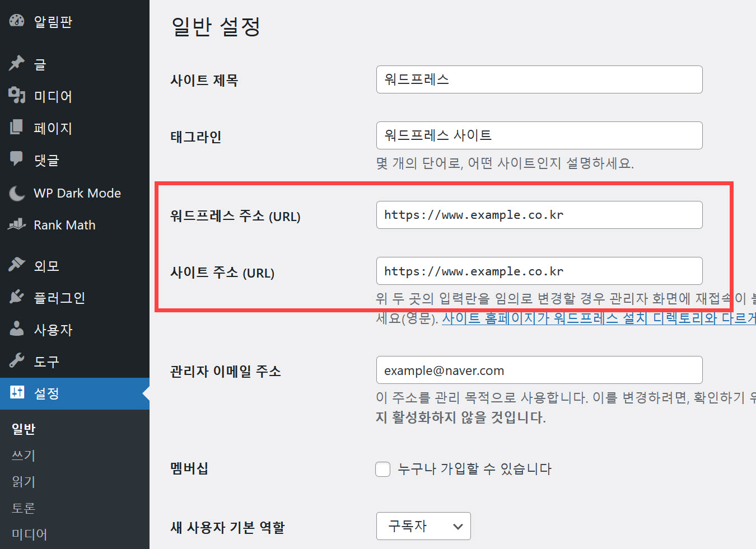Click the WP Dark Mode moon icon

(x=17, y=193)
